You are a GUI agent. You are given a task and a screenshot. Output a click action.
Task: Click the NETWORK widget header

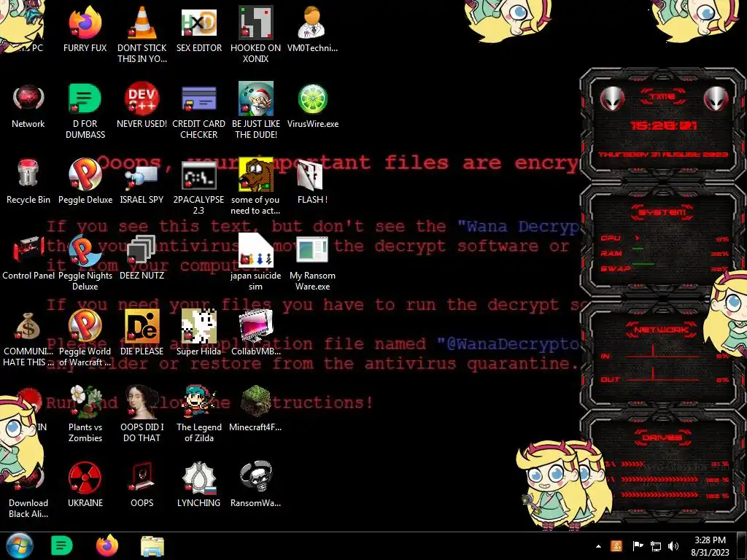pyautogui.click(x=662, y=330)
